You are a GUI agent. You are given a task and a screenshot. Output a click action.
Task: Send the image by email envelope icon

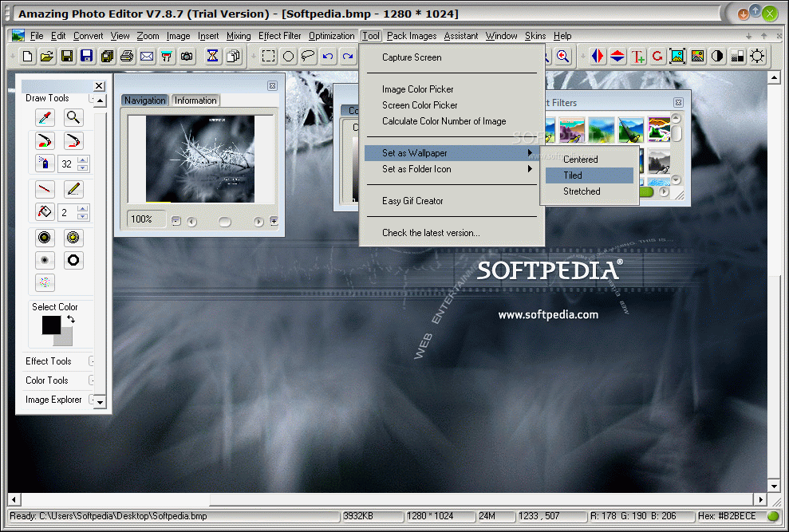point(147,57)
